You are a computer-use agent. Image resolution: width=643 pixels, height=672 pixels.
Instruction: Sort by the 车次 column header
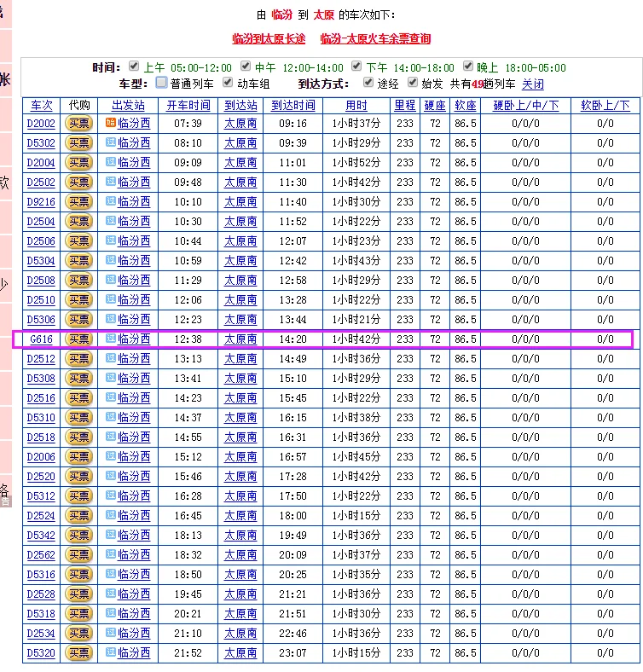42,106
